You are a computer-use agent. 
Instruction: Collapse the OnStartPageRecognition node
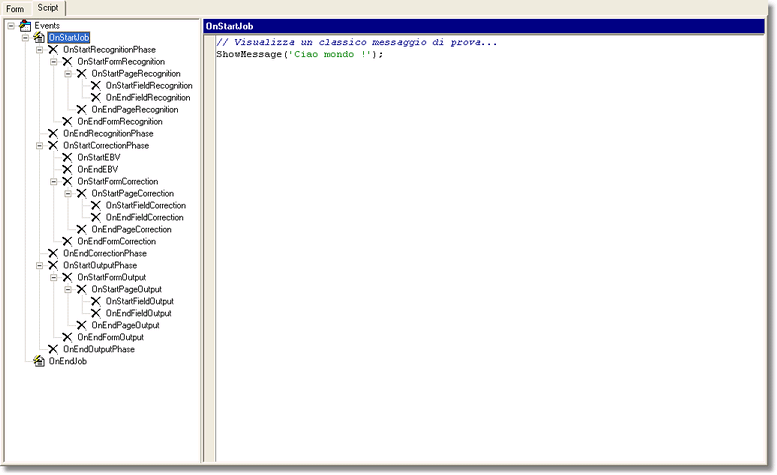[x=68, y=74]
